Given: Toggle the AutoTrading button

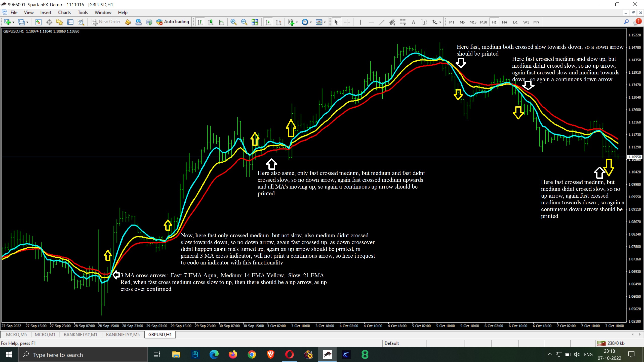Looking at the screenshot, I should coord(173,22).
